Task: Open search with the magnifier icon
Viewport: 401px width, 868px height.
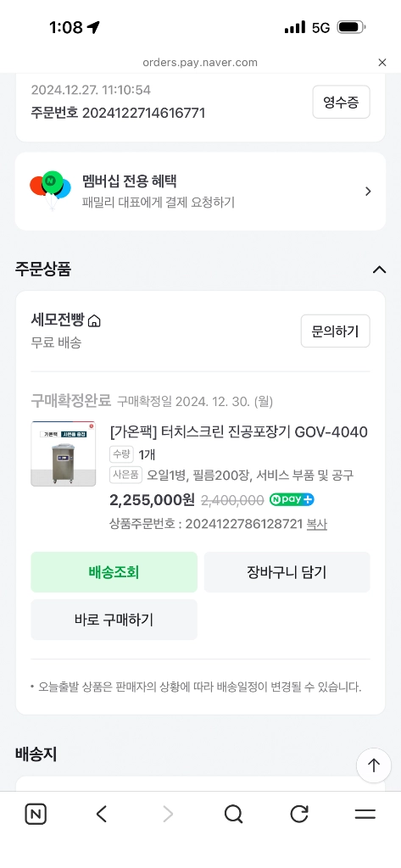Action: [234, 814]
